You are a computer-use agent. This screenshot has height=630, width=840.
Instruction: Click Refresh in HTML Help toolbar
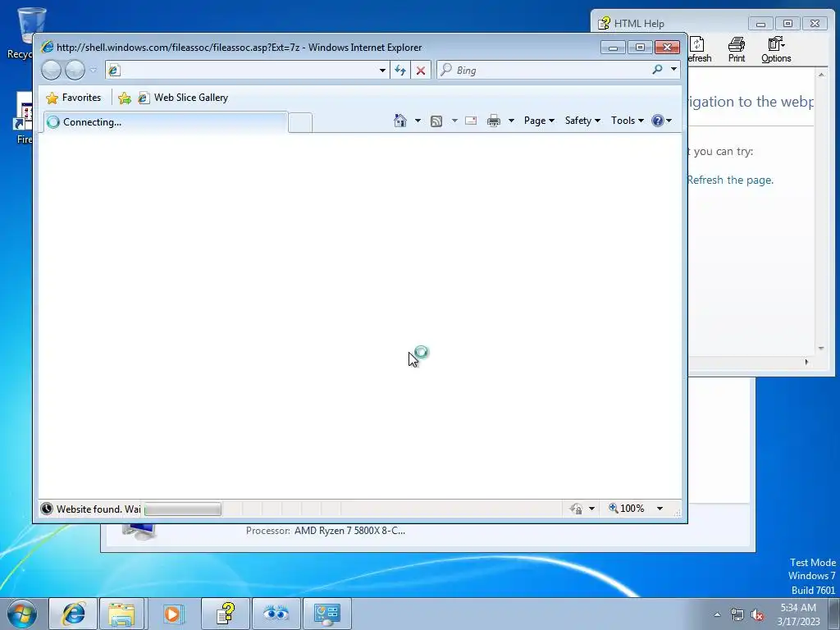[x=699, y=50]
